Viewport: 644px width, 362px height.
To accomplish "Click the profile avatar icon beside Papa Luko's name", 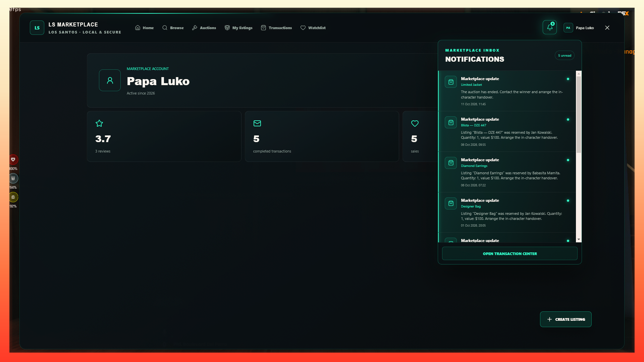I will pos(110,80).
